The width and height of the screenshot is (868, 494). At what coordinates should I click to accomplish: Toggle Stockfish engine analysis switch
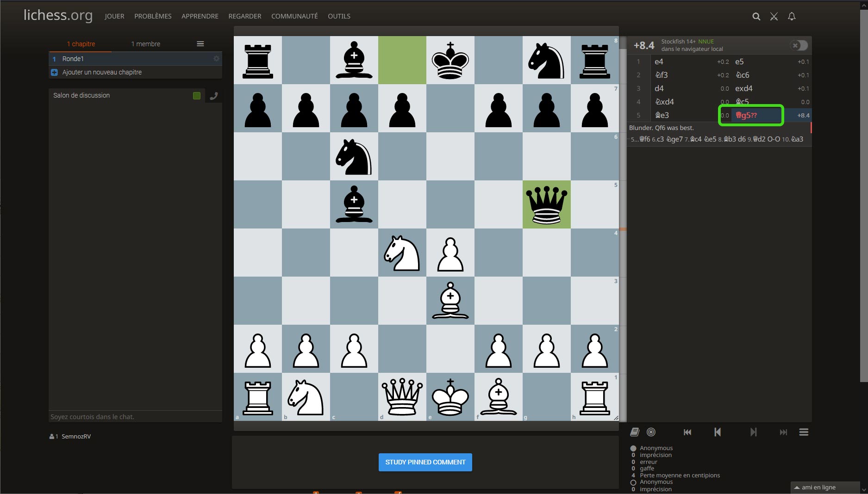point(799,45)
